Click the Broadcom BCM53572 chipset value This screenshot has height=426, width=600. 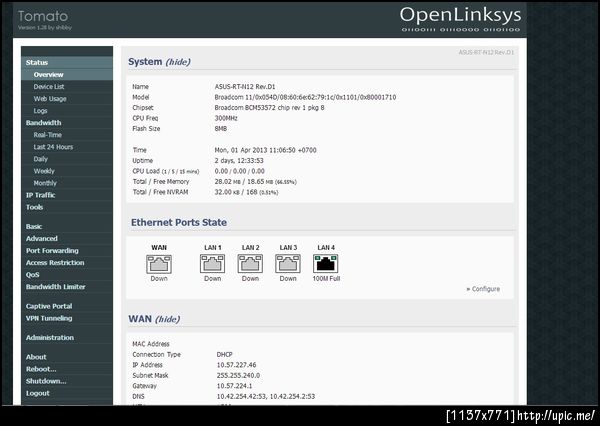[269, 108]
